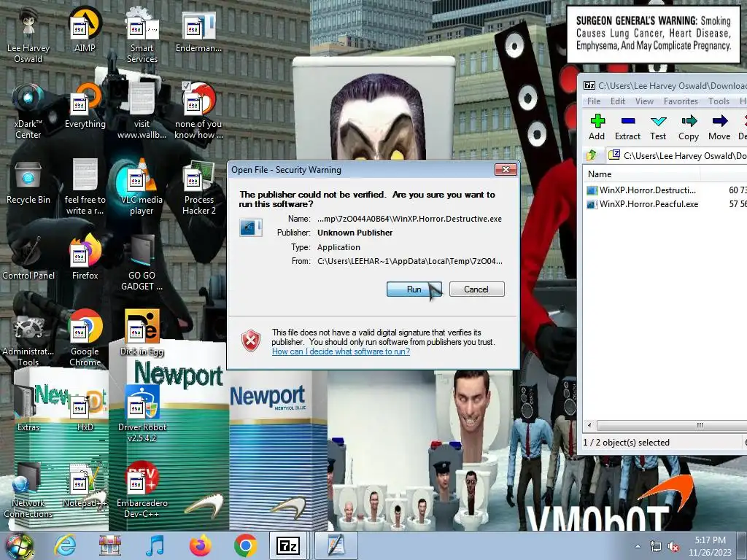Open the Everything desktop icon
747x560 pixels.
pyautogui.click(x=85, y=106)
